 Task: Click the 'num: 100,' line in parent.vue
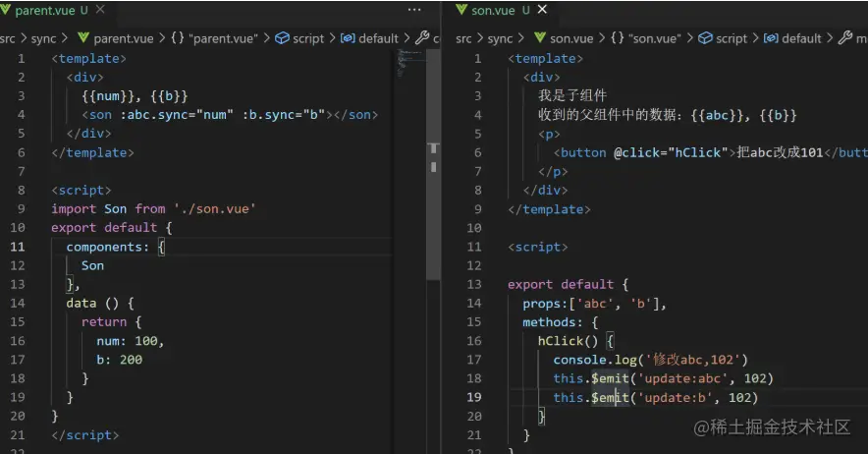point(130,341)
